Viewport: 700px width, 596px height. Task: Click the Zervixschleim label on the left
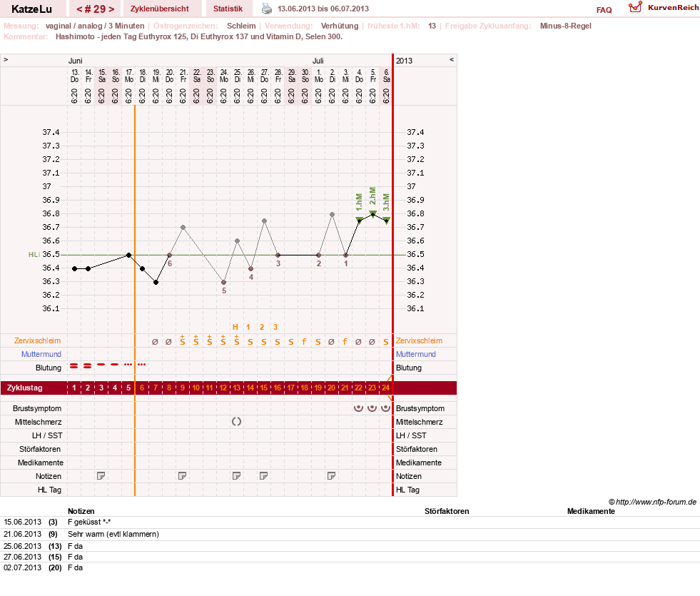pyautogui.click(x=37, y=340)
